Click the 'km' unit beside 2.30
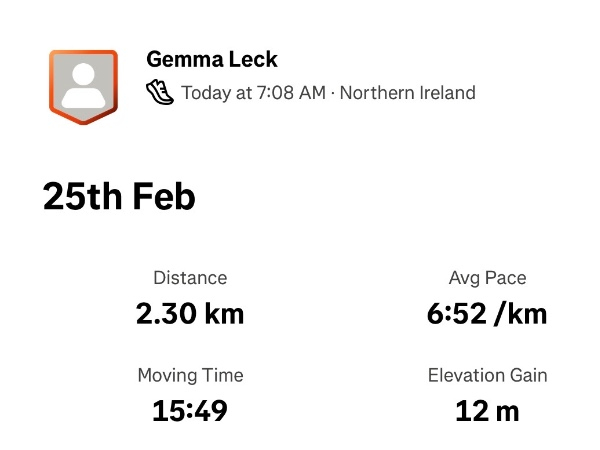600x450 pixels. pos(224,313)
